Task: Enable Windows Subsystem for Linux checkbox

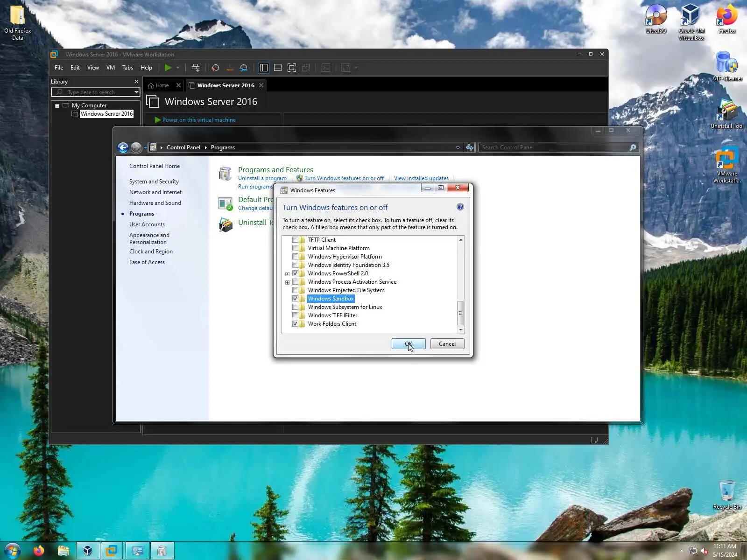Action: [x=295, y=307]
